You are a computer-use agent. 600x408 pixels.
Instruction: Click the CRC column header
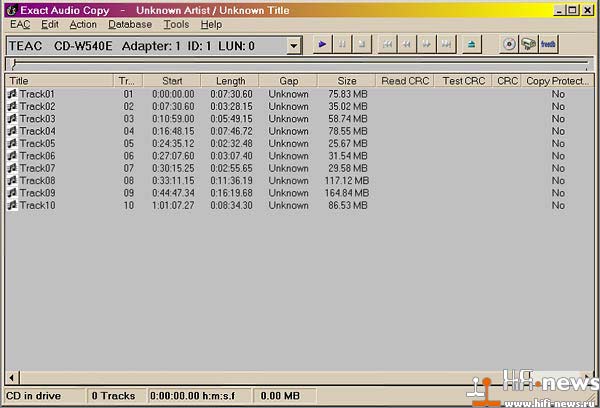tap(507, 81)
